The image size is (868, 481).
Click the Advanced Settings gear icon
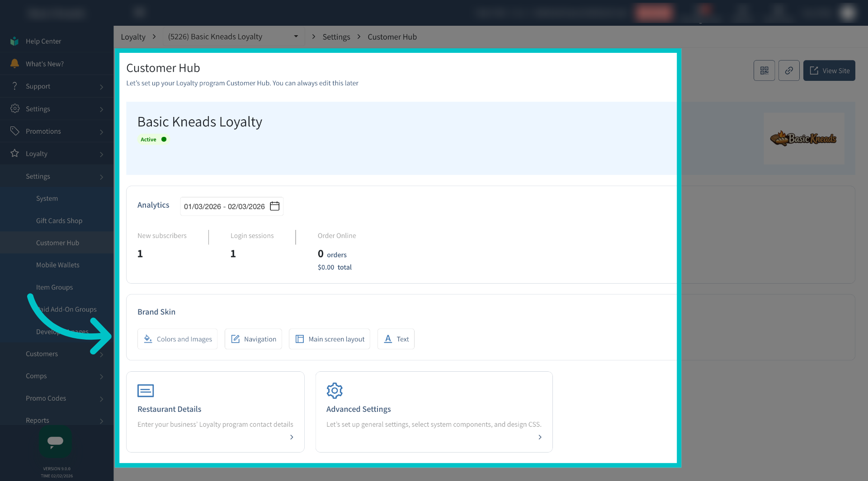tap(335, 391)
